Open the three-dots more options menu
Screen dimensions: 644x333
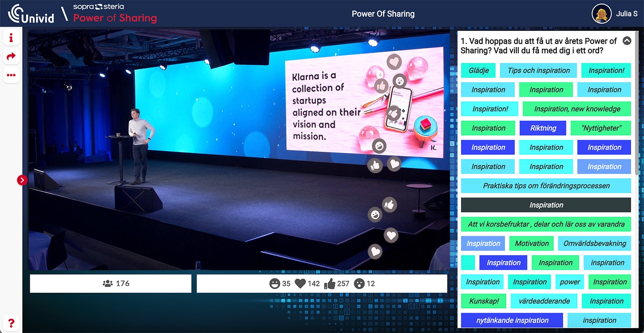[11, 75]
